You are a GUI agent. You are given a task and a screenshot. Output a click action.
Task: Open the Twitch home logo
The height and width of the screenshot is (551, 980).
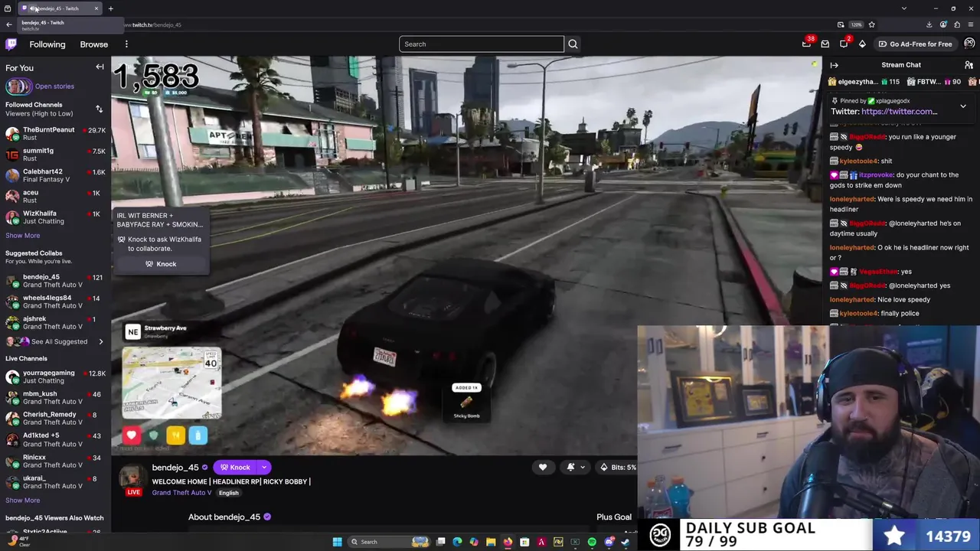pyautogui.click(x=11, y=44)
